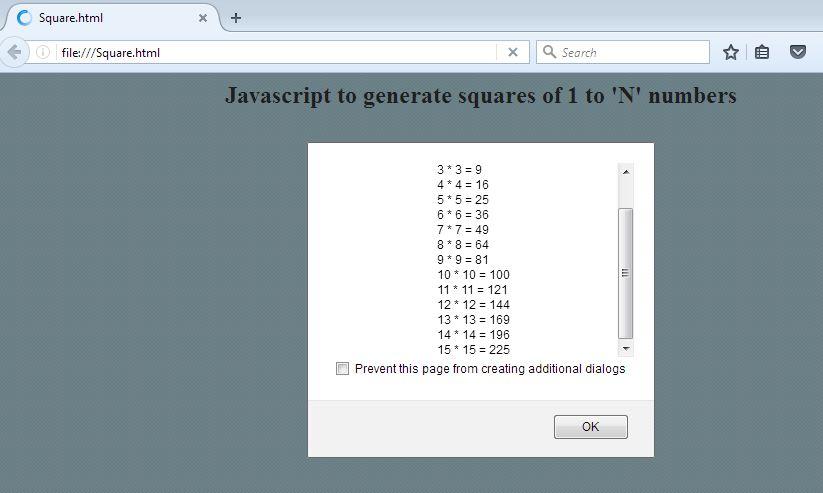Close the Square.html tab
This screenshot has width=823, height=493.
pyautogui.click(x=203, y=18)
